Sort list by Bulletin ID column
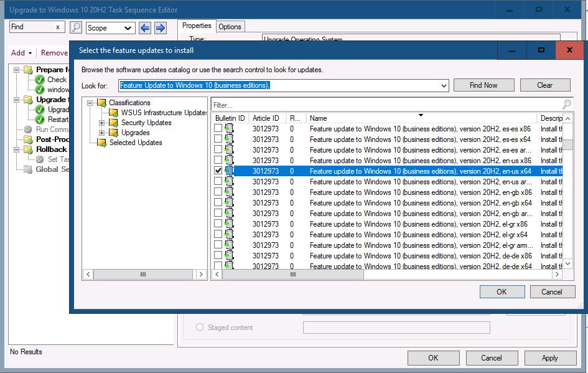This screenshot has height=373, width=588. [230, 118]
